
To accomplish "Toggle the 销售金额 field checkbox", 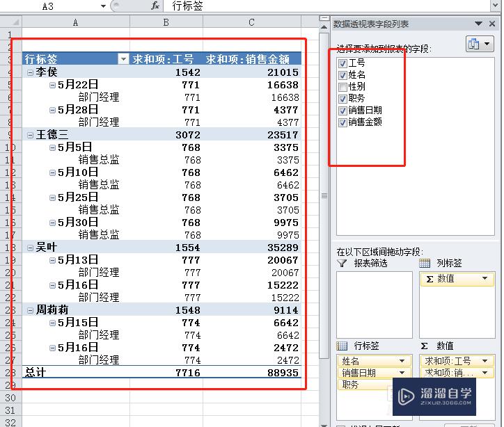I will [342, 122].
